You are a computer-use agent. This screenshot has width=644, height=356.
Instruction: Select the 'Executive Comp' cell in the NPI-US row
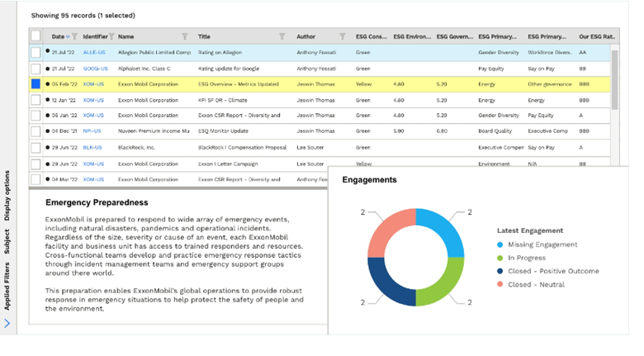(x=548, y=131)
